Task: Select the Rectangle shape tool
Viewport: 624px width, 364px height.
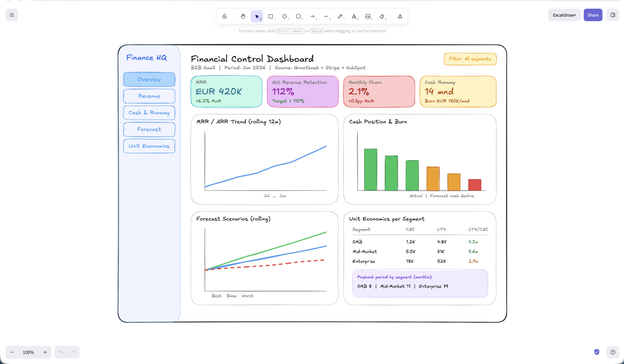Action: 271,16
